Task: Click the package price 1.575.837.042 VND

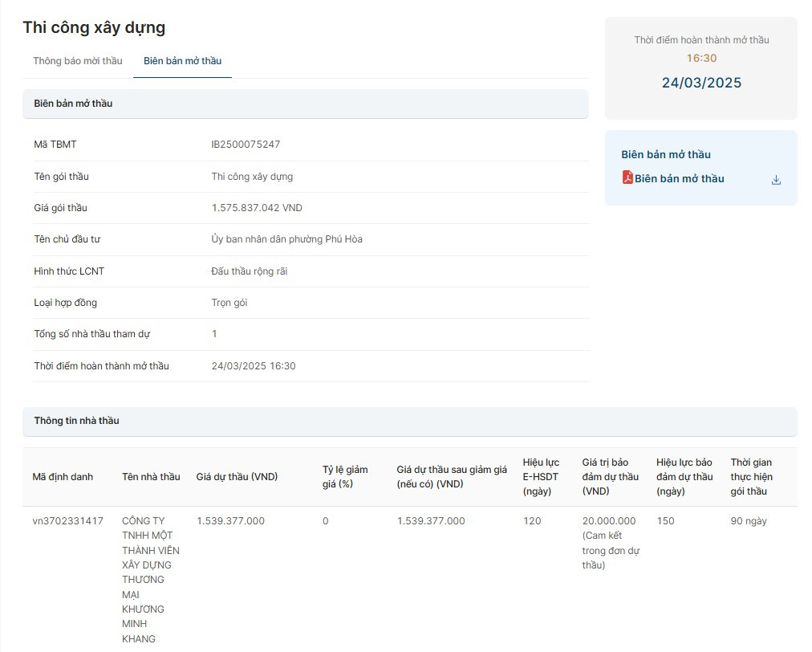Action: 257,208
